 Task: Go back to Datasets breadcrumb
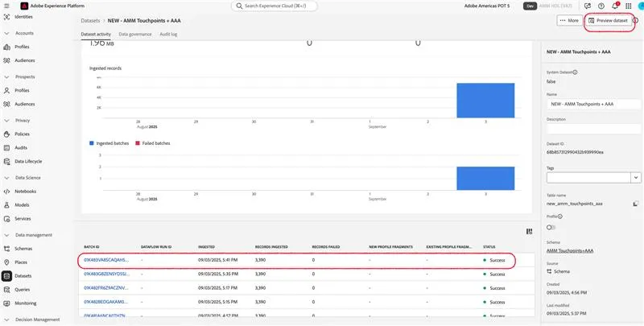click(x=90, y=21)
